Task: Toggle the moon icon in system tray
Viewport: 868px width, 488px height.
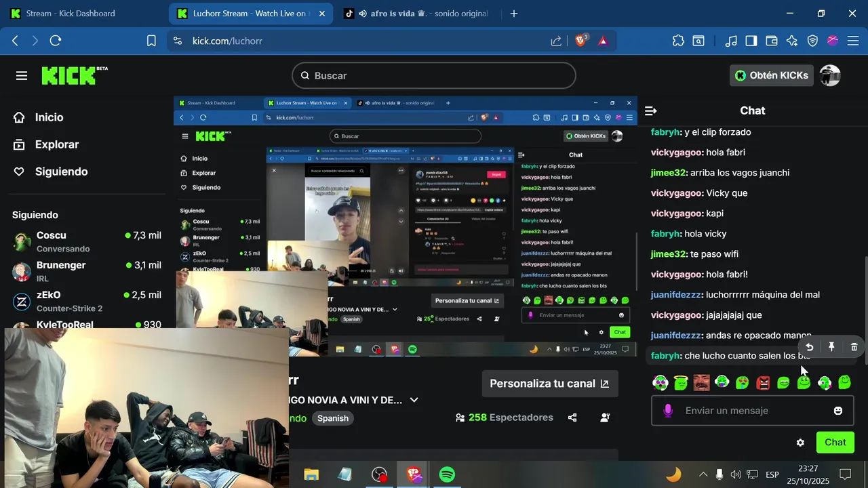Action: pyautogui.click(x=673, y=474)
